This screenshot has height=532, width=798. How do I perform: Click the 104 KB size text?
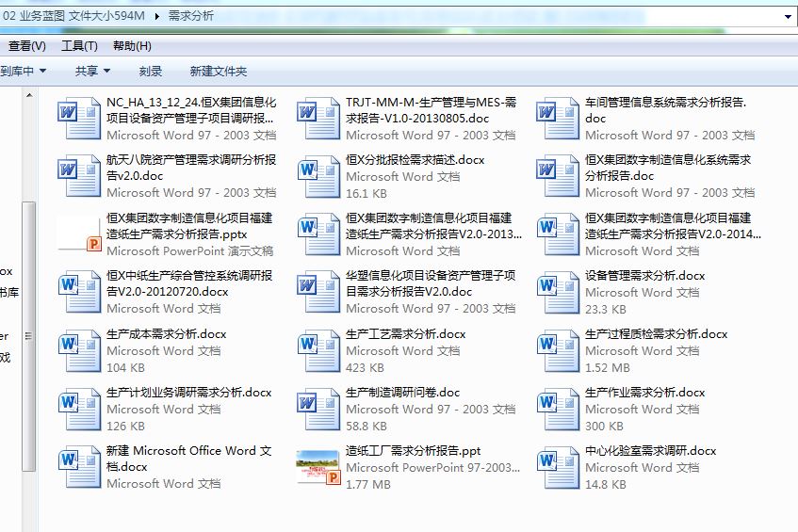tap(125, 368)
